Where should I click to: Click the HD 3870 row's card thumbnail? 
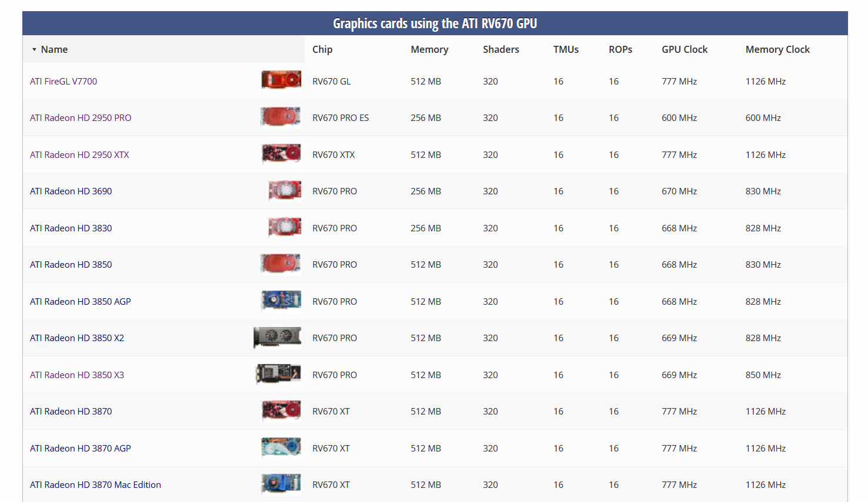(281, 410)
